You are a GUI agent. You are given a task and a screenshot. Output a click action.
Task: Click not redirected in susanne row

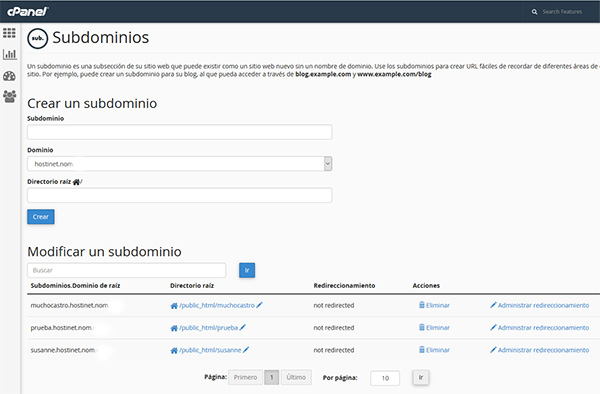click(334, 350)
